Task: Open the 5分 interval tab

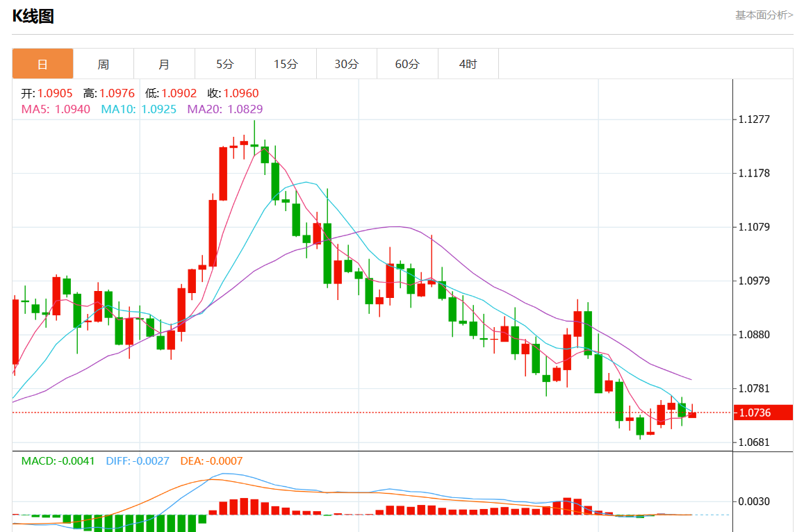Action: tap(225, 64)
